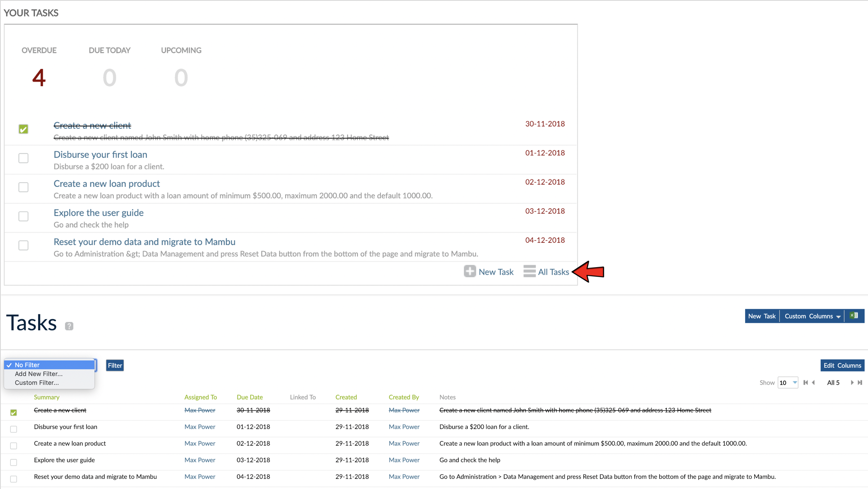This screenshot has height=489, width=868.
Task: Open All Tasks using the list icon
Action: [x=529, y=271]
